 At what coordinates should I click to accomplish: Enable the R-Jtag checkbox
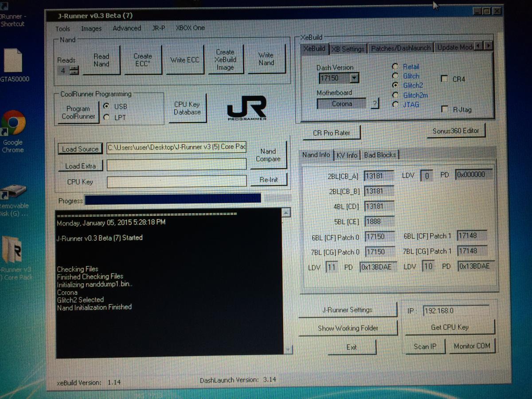point(445,109)
